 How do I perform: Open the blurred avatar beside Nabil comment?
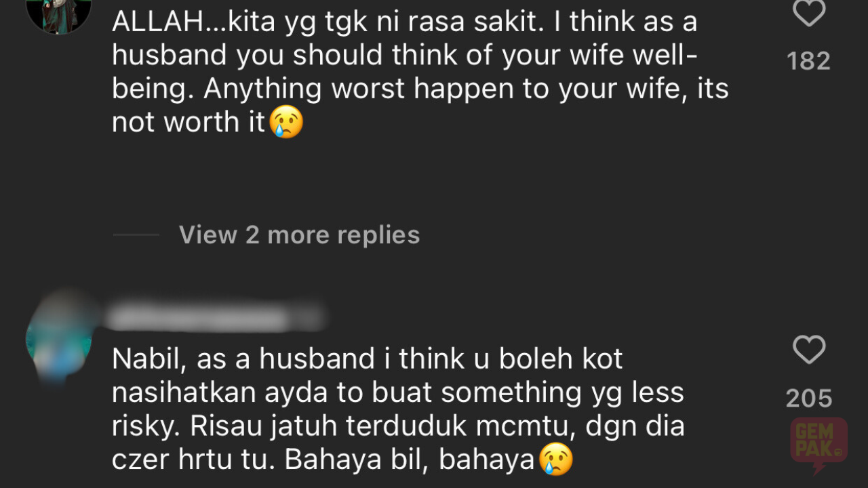(58, 337)
